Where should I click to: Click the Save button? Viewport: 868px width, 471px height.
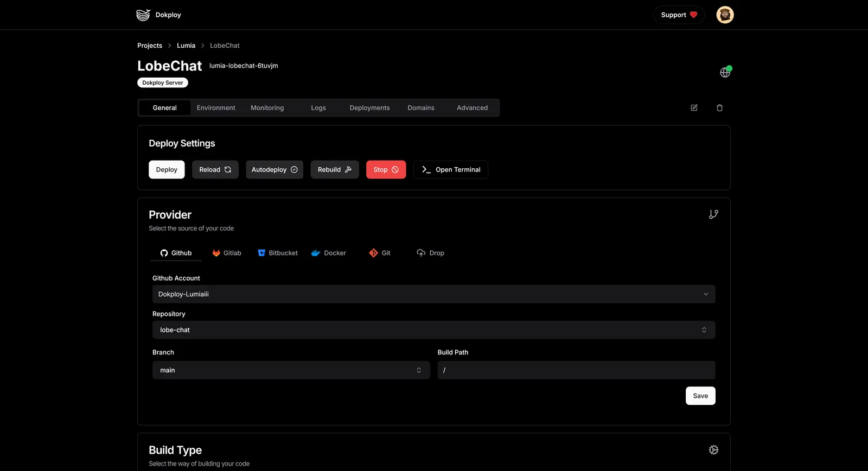pos(700,396)
